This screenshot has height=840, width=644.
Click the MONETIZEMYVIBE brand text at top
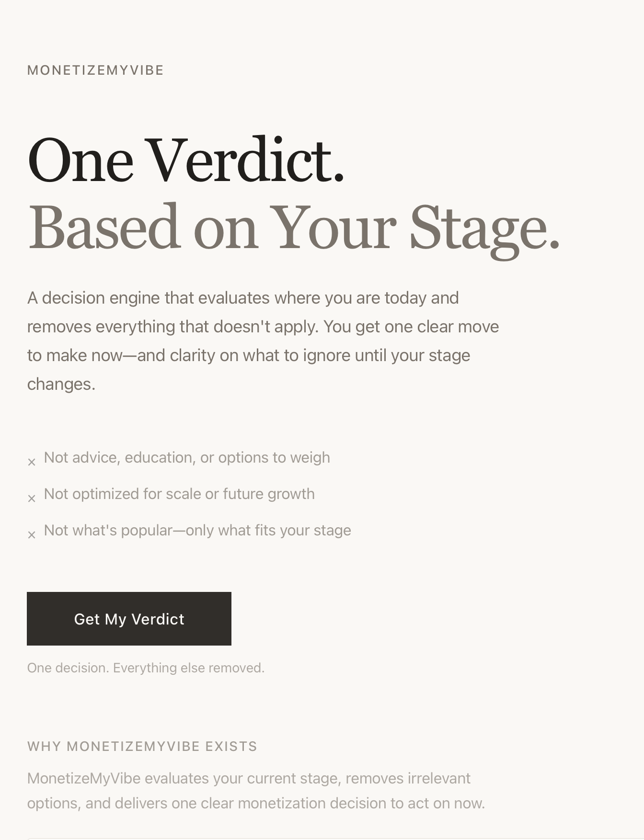point(94,70)
